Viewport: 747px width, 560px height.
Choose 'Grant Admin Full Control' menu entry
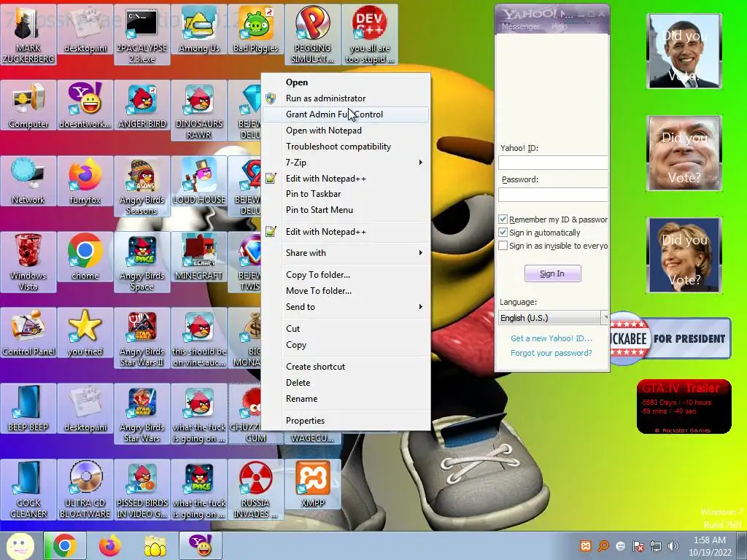[x=346, y=114]
